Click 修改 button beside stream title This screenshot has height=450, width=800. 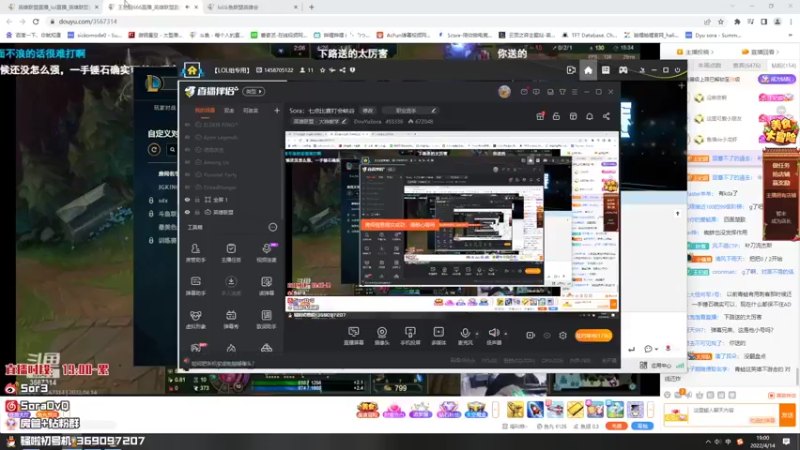tap(367, 111)
